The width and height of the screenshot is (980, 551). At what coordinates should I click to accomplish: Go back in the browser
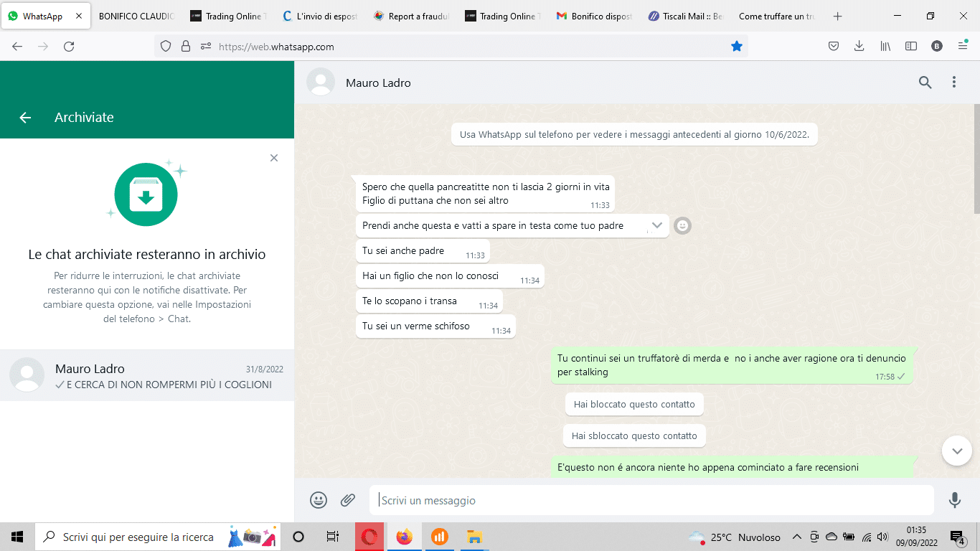pos(17,47)
